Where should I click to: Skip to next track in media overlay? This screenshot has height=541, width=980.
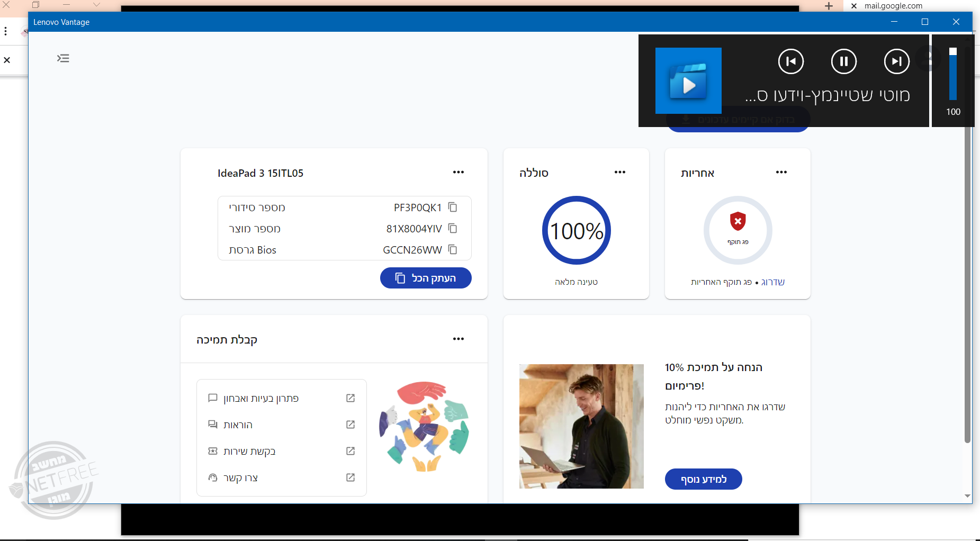click(897, 61)
